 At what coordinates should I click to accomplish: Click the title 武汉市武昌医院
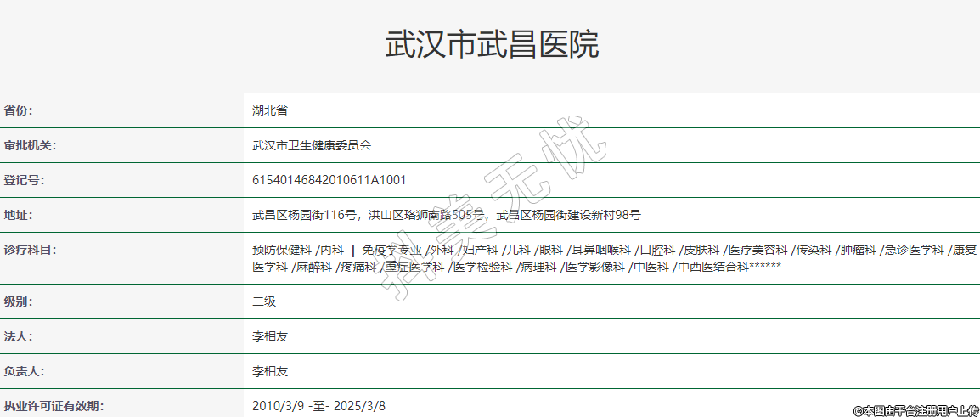coord(492,44)
